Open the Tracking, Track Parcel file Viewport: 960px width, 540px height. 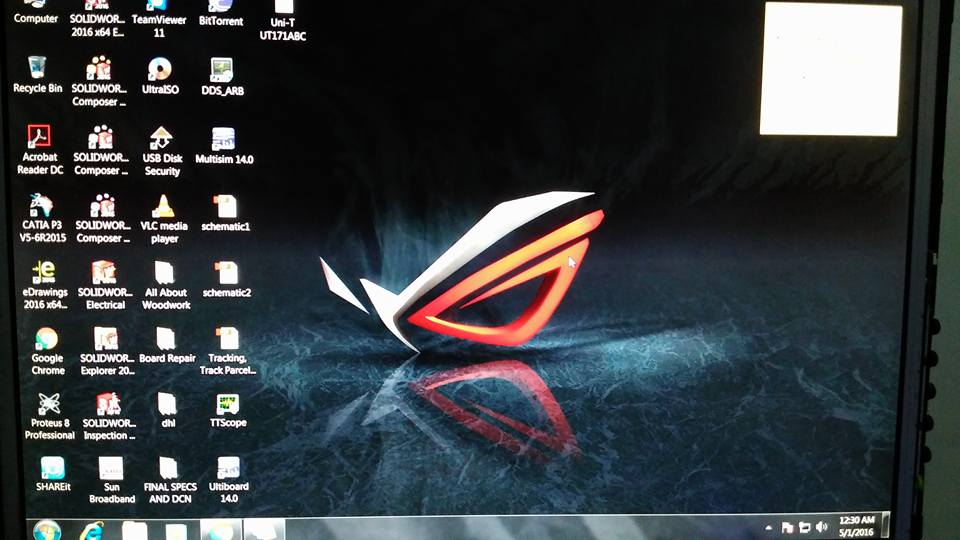tap(228, 351)
